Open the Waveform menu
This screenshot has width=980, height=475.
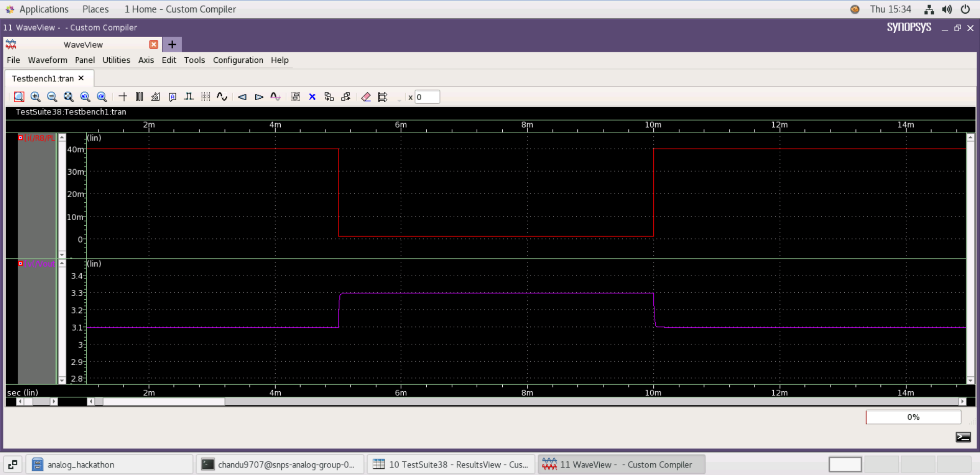pyautogui.click(x=47, y=60)
